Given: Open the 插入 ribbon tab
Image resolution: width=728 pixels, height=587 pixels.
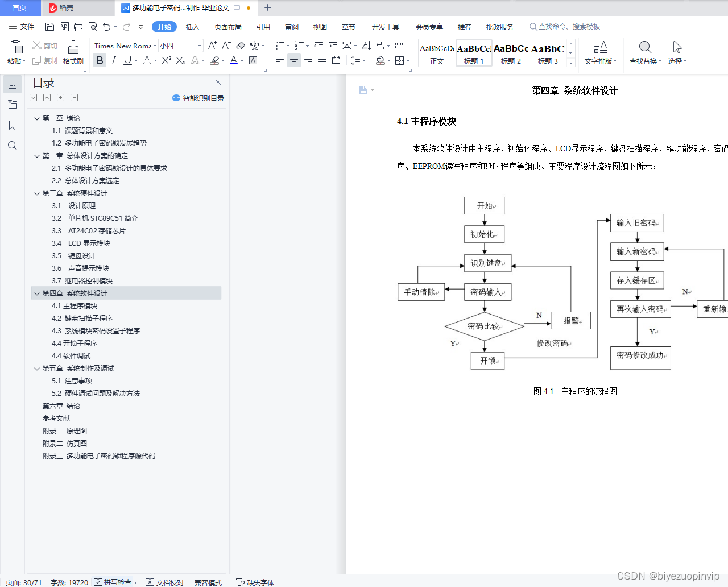Looking at the screenshot, I should tap(193, 27).
